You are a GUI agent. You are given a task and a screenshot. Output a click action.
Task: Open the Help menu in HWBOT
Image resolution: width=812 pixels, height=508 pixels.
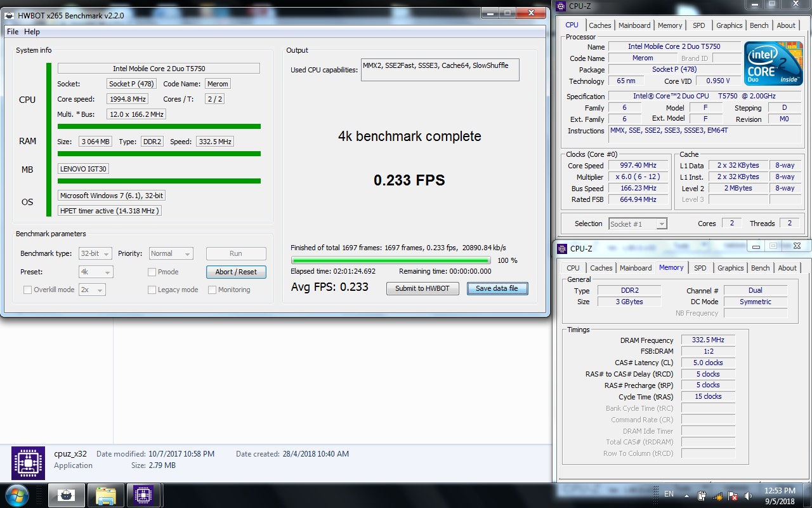point(32,32)
